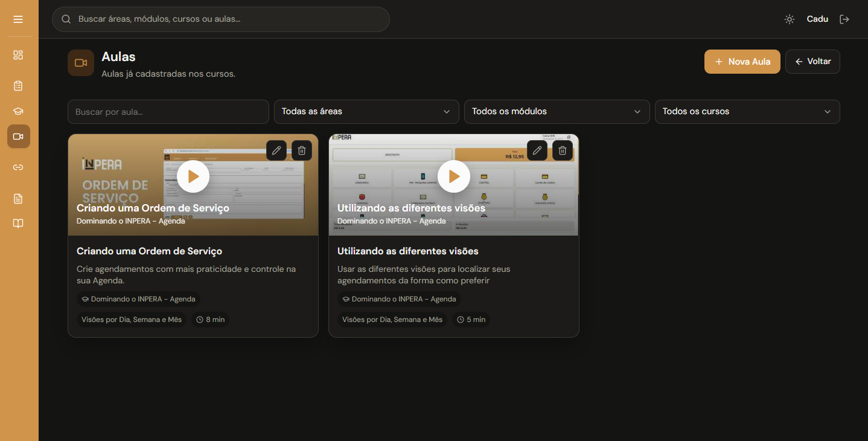Open the hamburger menu in the sidebar
Viewport: 868px width, 441px height.
tap(18, 19)
